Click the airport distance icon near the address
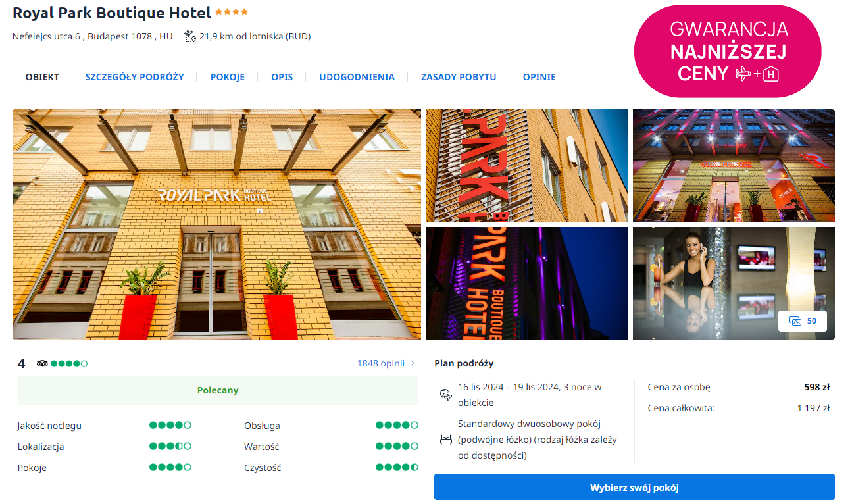 (190, 36)
